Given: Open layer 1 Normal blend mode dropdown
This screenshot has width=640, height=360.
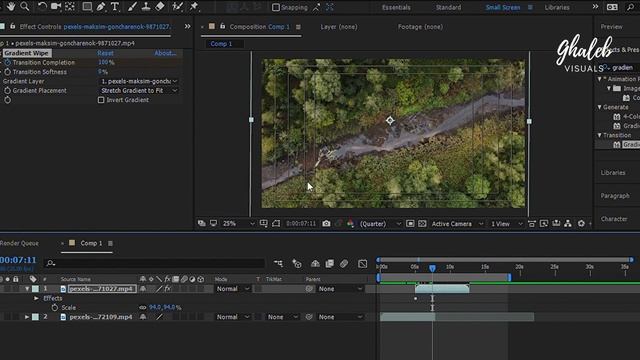Looking at the screenshot, I should click(x=232, y=289).
